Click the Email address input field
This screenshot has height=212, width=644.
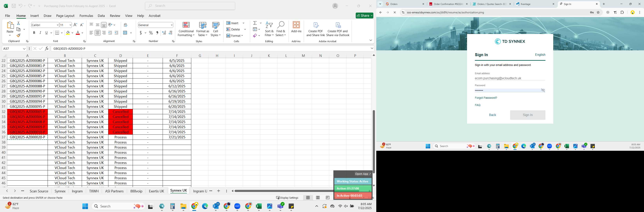tap(510, 78)
